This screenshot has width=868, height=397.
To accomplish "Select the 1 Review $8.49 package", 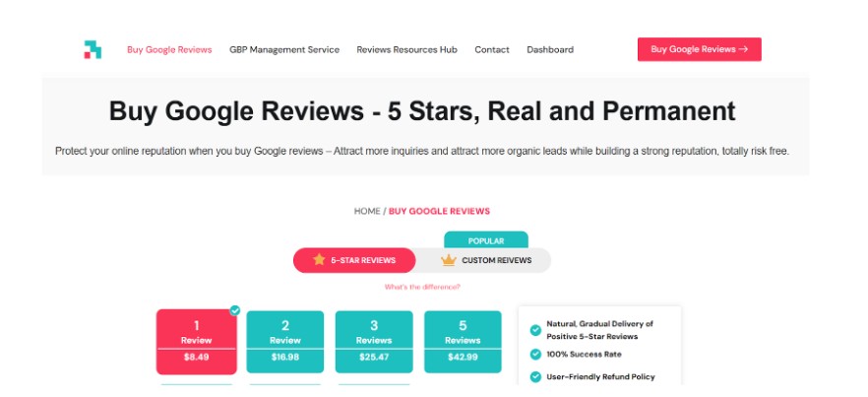I will click(x=196, y=341).
